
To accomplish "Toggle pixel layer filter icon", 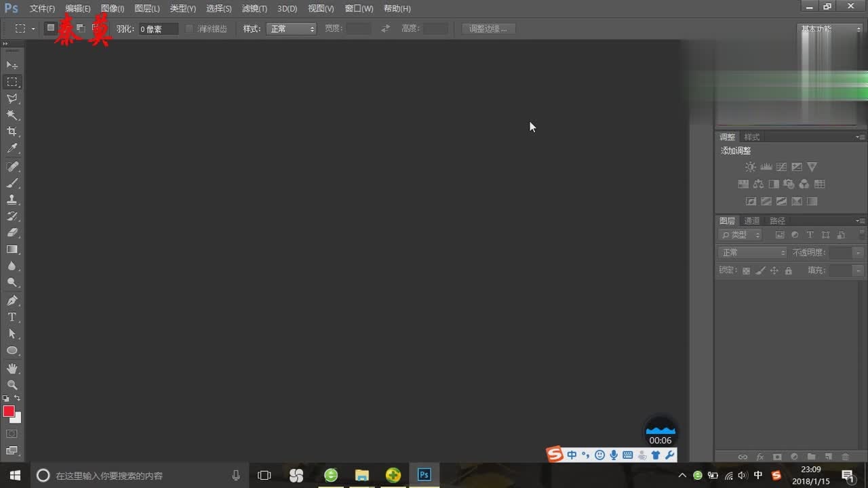I will (x=780, y=235).
